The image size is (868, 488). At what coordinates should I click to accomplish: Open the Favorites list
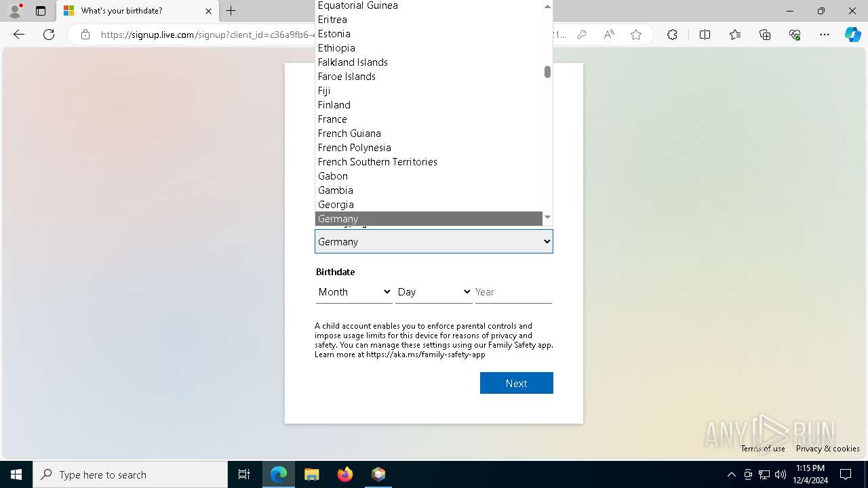coord(735,35)
